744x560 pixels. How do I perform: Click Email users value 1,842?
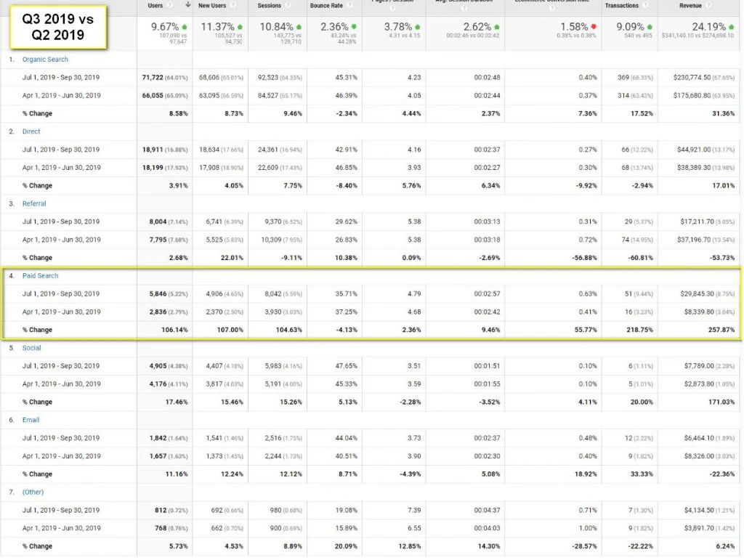click(x=158, y=438)
